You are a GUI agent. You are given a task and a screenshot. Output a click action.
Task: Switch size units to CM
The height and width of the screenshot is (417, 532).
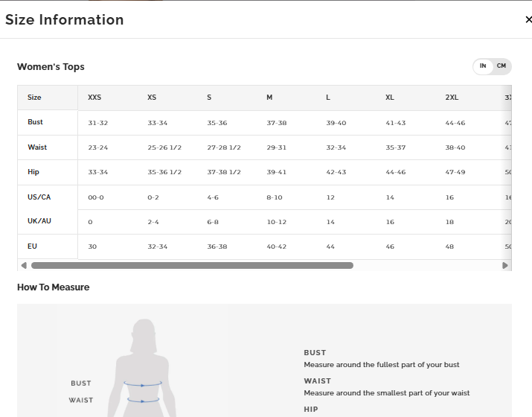tap(501, 66)
